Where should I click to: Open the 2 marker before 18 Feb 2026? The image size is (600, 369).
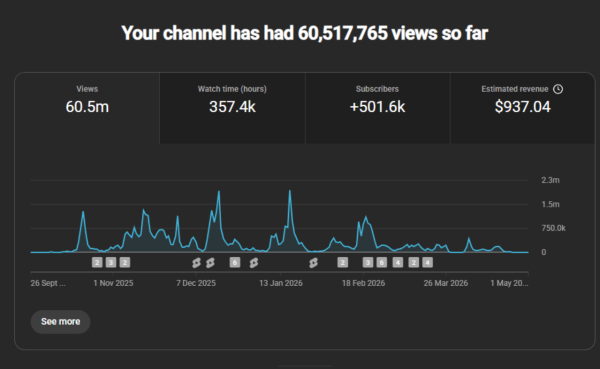[x=342, y=263]
